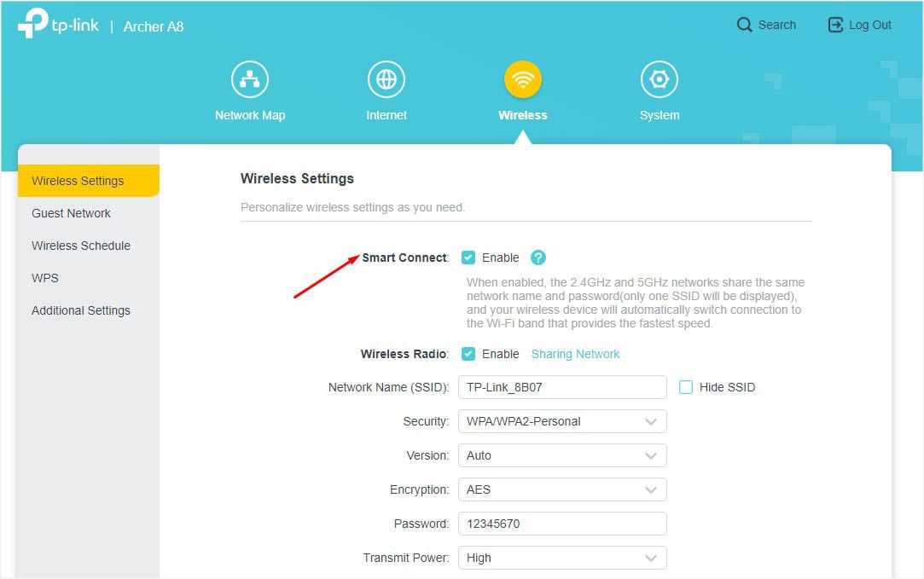Select Additional Settings in sidebar
The width and height of the screenshot is (924, 579).
[x=81, y=310]
